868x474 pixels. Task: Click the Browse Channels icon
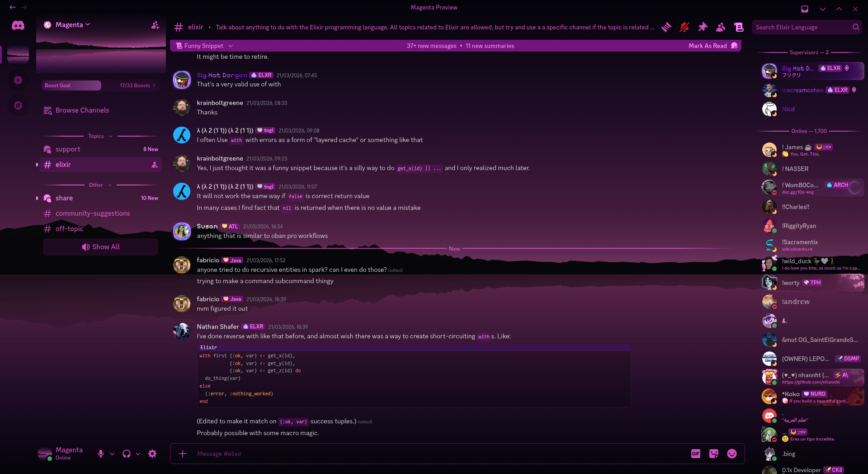(47, 110)
